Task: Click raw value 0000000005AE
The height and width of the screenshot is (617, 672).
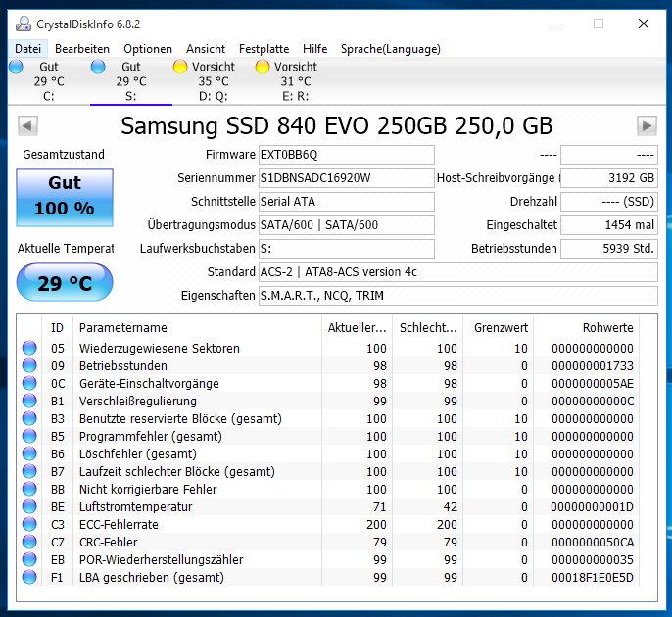Action: (x=593, y=384)
